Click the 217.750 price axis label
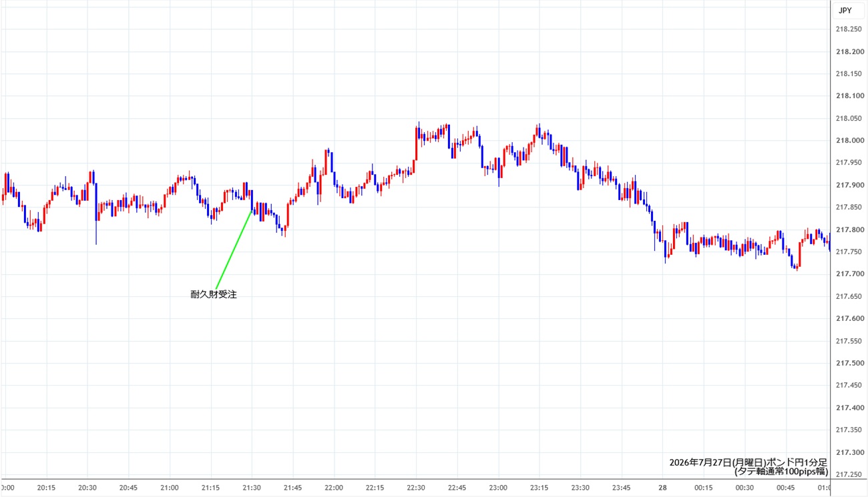This screenshot has height=497, width=868. point(848,252)
